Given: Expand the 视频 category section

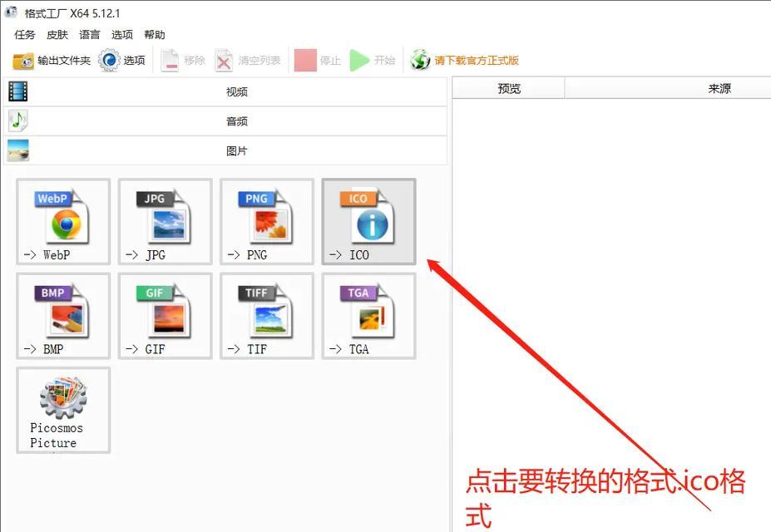Looking at the screenshot, I should click(x=225, y=92).
